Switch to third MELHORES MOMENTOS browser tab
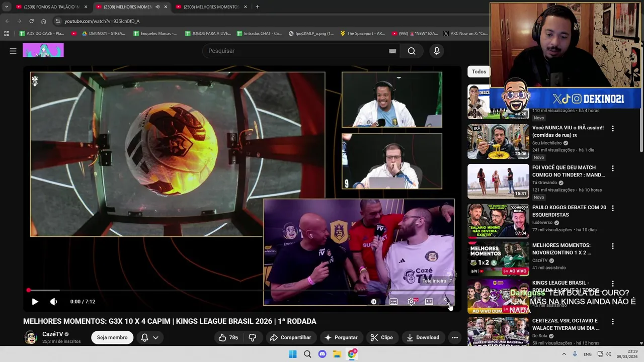Image resolution: width=644 pixels, height=362 pixels. [x=210, y=7]
